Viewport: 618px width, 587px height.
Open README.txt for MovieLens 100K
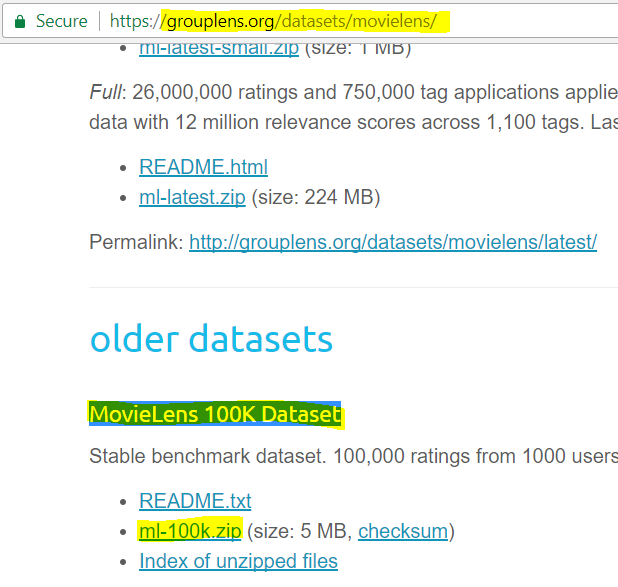tap(195, 501)
